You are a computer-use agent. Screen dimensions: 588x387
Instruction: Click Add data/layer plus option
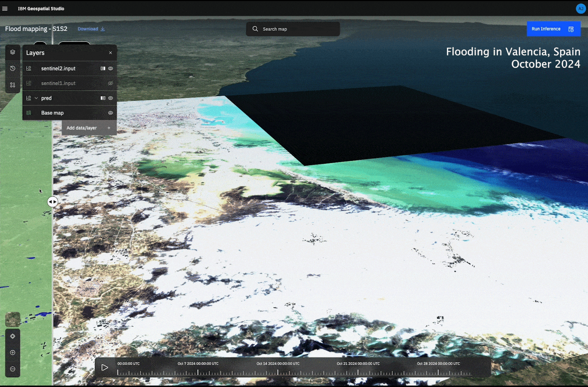tap(89, 128)
